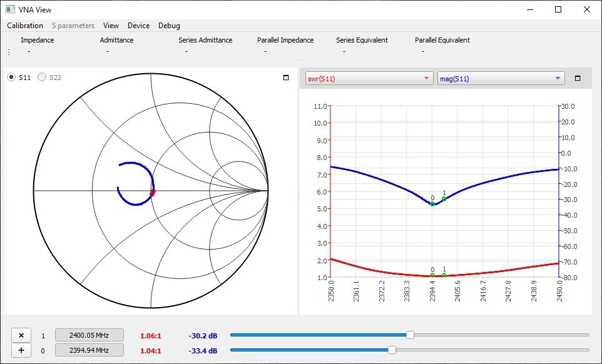Click the -80.0 dB axis label

click(568, 278)
